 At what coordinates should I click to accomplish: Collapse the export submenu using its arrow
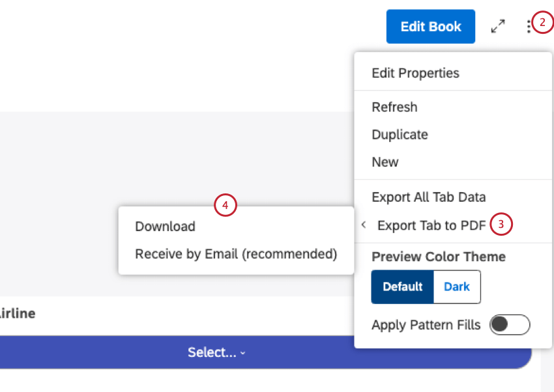[363, 224]
